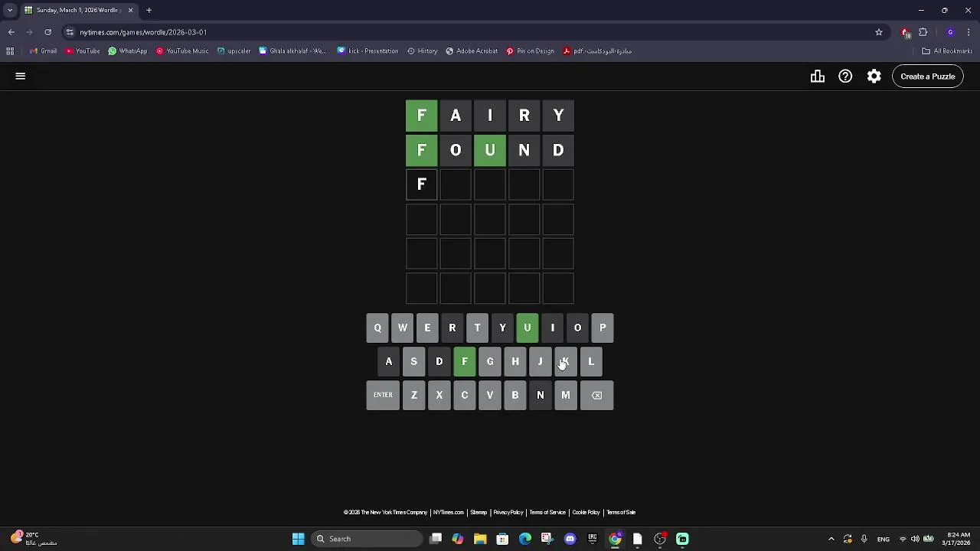The image size is (980, 551).
Task: Open the WhatsApp bookmark
Action: pos(128,51)
